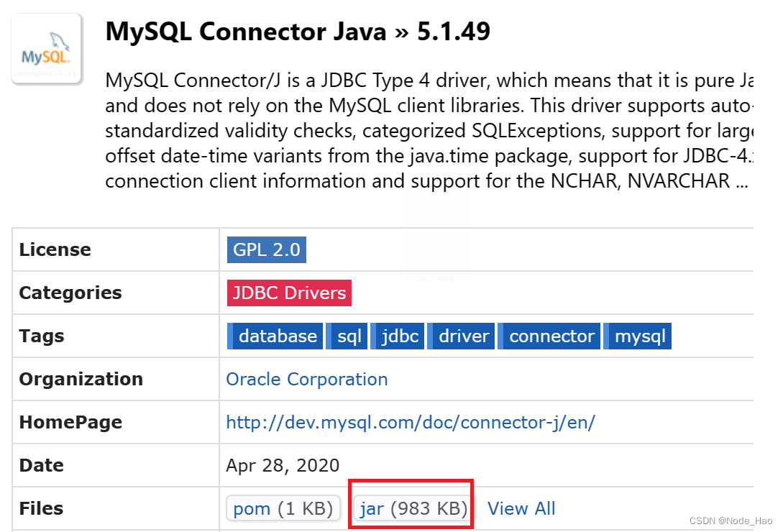Select the connector tag

549,336
